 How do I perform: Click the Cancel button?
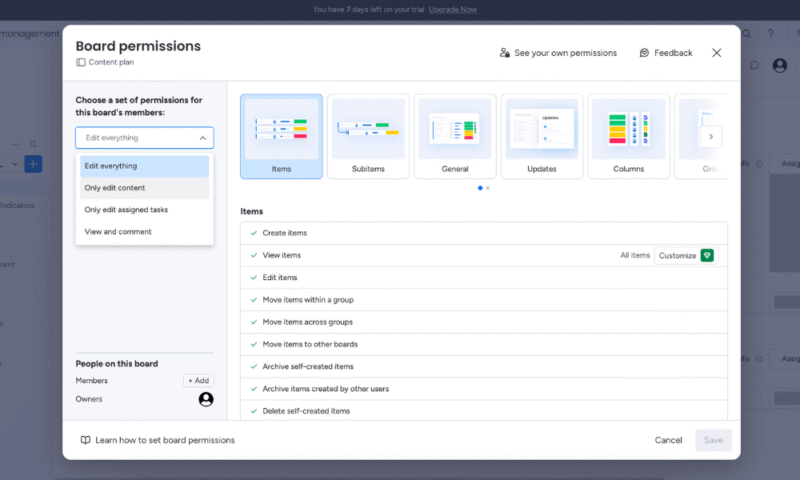668,440
